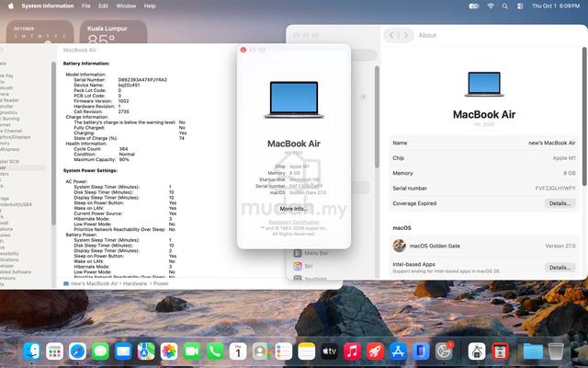The width and height of the screenshot is (588, 368).
Task: Open Finder from the Dock
Action: (32, 351)
